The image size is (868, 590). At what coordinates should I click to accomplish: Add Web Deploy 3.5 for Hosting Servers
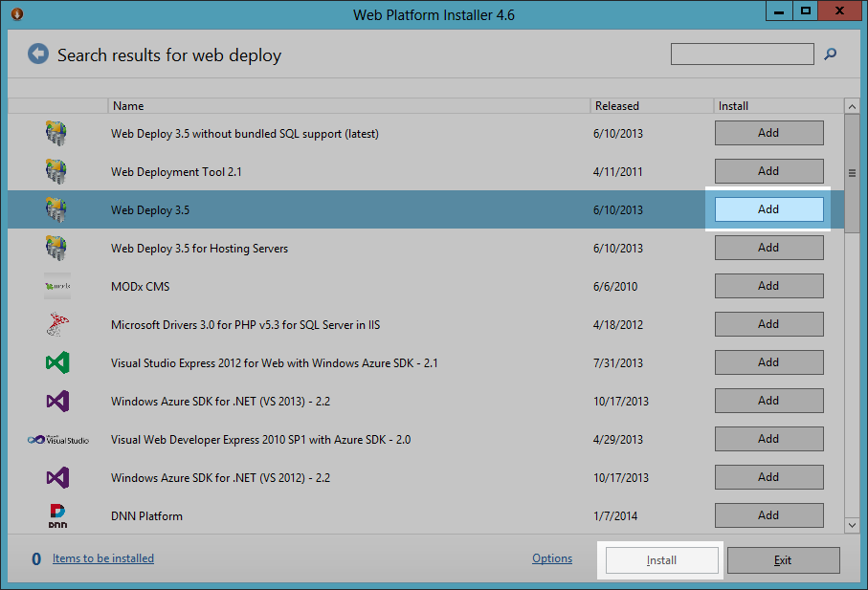coord(768,248)
